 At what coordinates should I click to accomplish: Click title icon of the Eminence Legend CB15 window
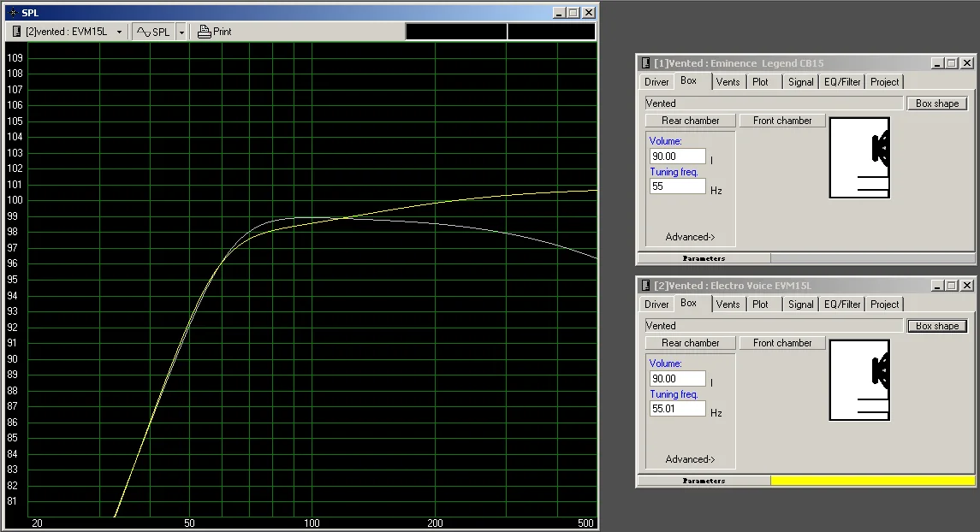[644, 62]
